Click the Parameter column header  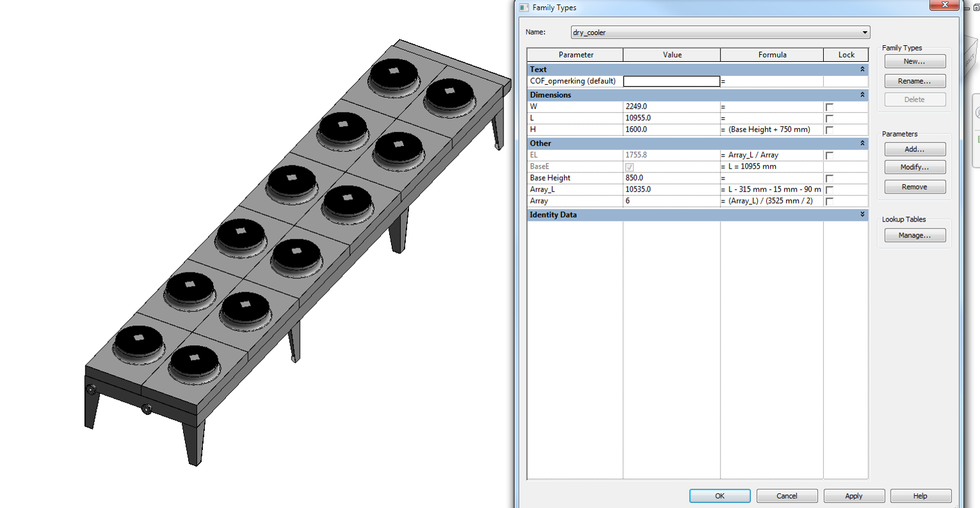[x=575, y=55]
